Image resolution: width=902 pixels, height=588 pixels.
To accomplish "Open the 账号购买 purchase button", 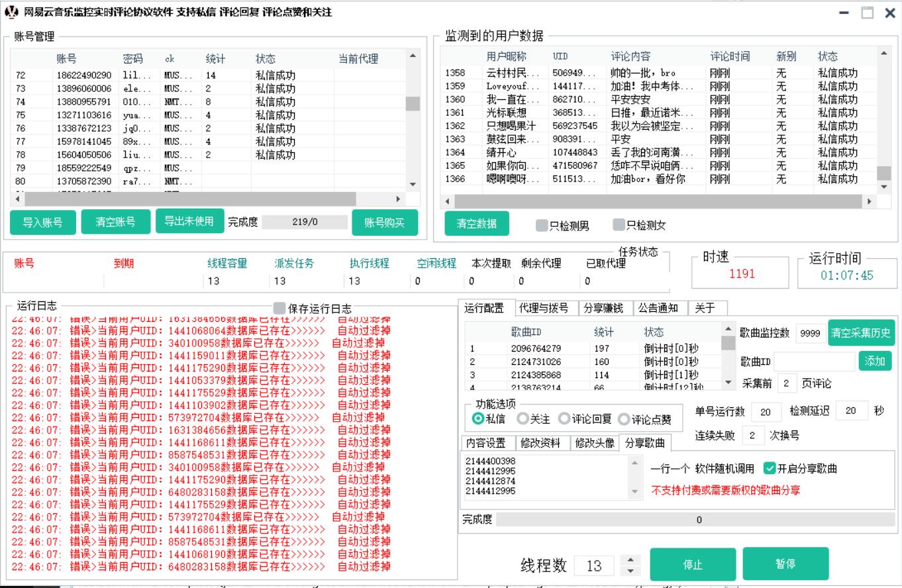I will (x=385, y=222).
